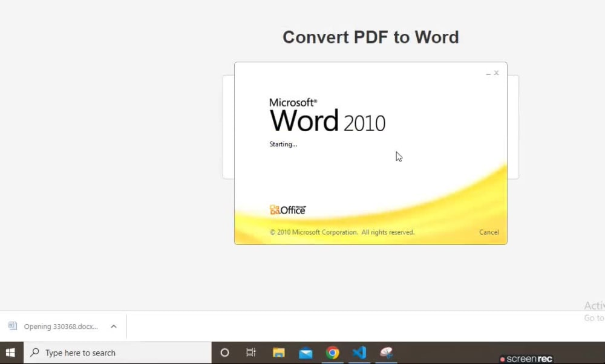Image resolution: width=605 pixels, height=364 pixels.
Task: Launch Visual Studio Code from the taskbar
Action: tap(360, 353)
